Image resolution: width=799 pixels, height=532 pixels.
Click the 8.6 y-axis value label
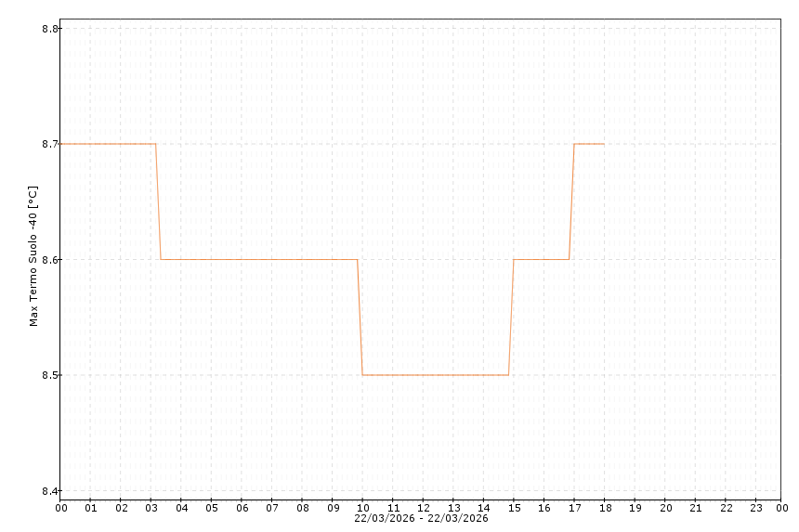coord(51,260)
